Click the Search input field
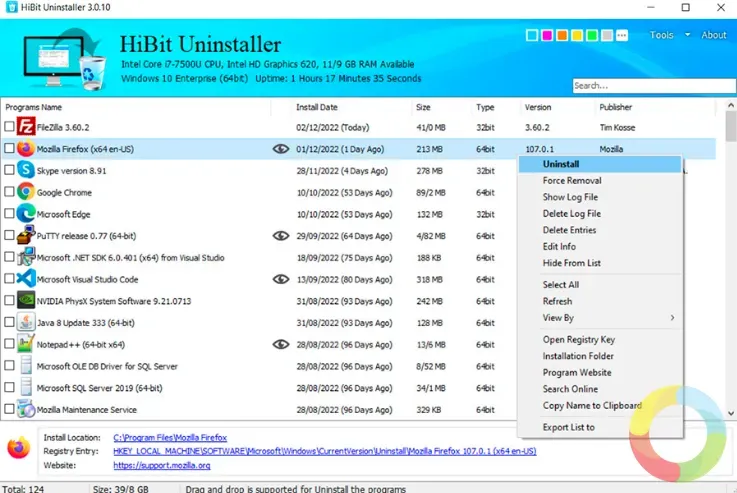The width and height of the screenshot is (737, 493). (x=654, y=86)
